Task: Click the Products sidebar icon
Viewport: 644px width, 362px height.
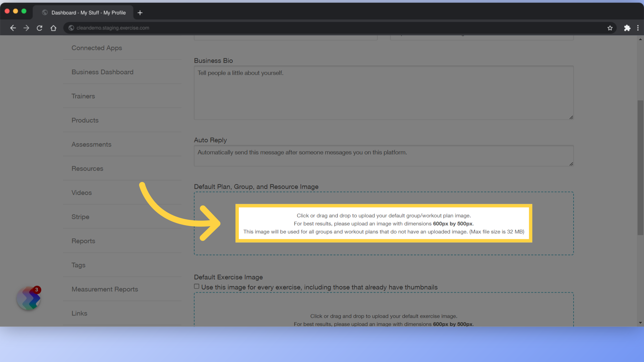Action: click(85, 120)
